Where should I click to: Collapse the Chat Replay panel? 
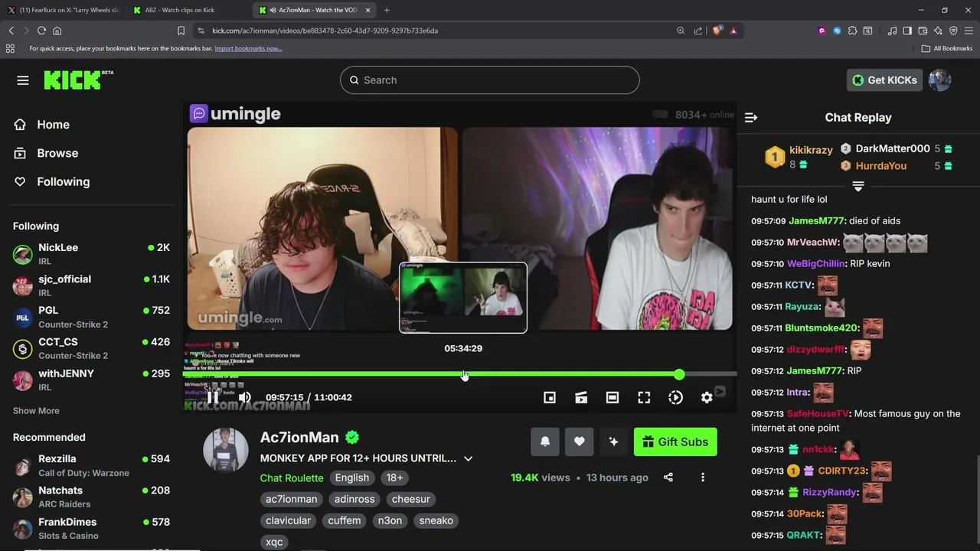(751, 118)
